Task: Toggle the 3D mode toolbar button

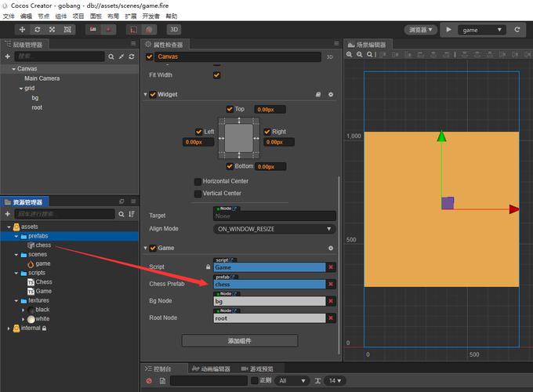Action: pyautogui.click(x=174, y=30)
